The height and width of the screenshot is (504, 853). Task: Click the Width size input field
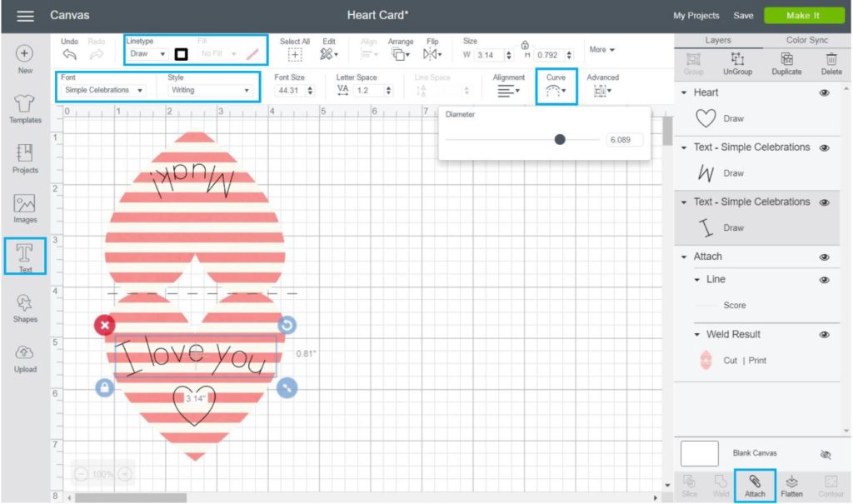point(489,55)
